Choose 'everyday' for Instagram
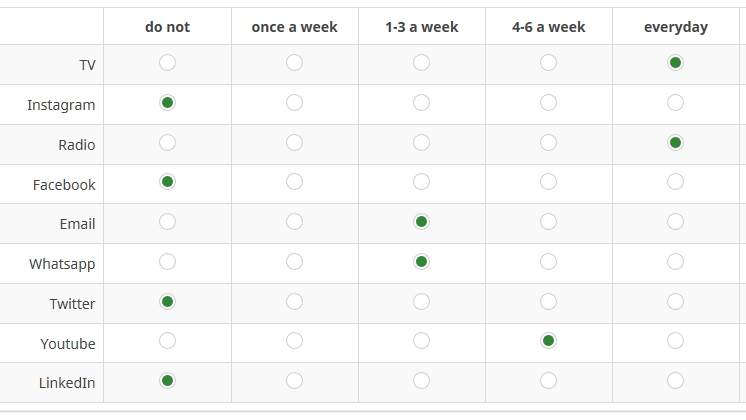 click(675, 103)
